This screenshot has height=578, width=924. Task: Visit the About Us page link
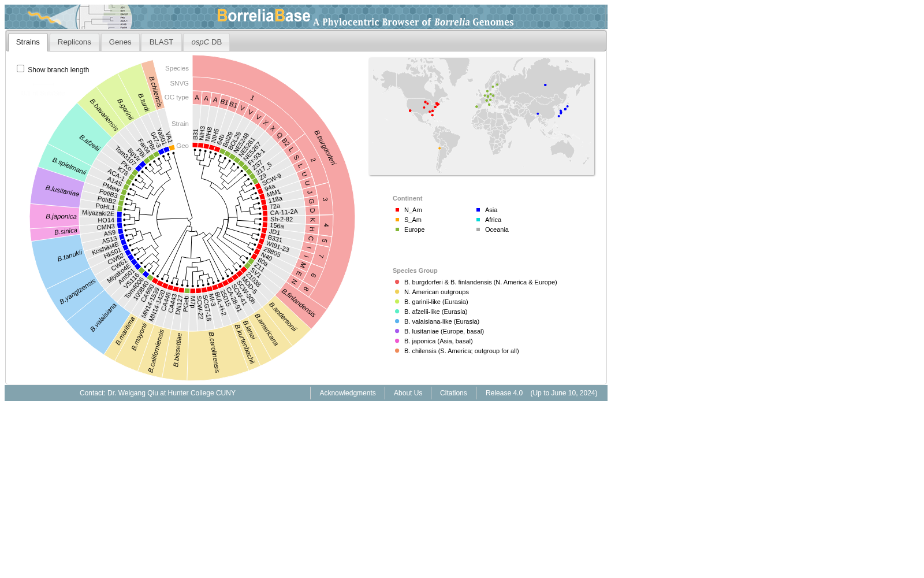click(408, 393)
